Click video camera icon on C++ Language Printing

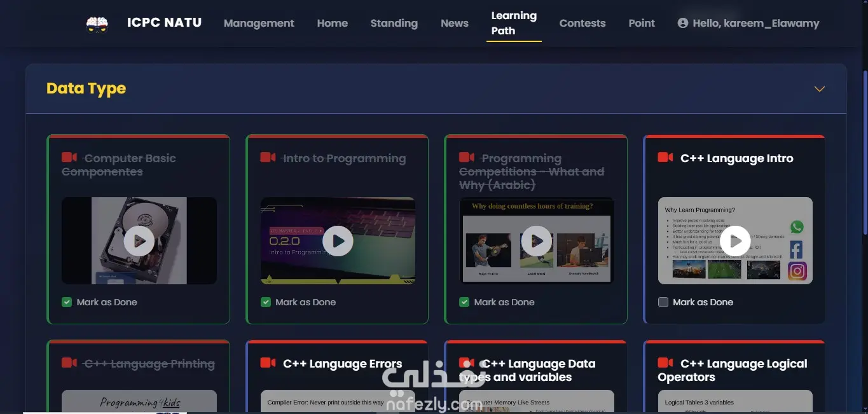(69, 362)
